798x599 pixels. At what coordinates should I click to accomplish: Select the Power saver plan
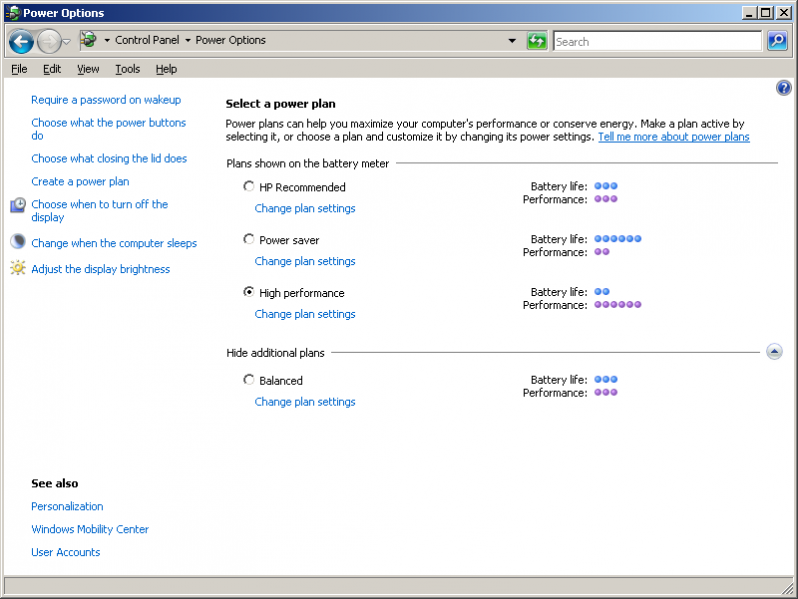(248, 239)
